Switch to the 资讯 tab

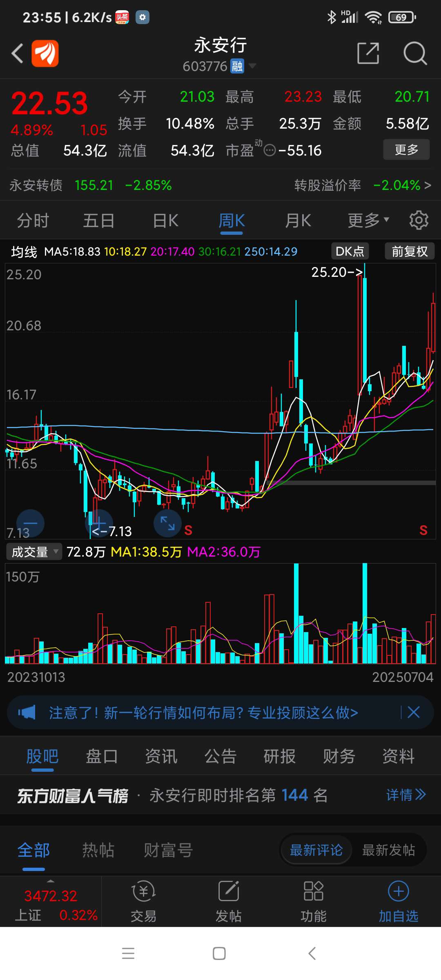(161, 757)
